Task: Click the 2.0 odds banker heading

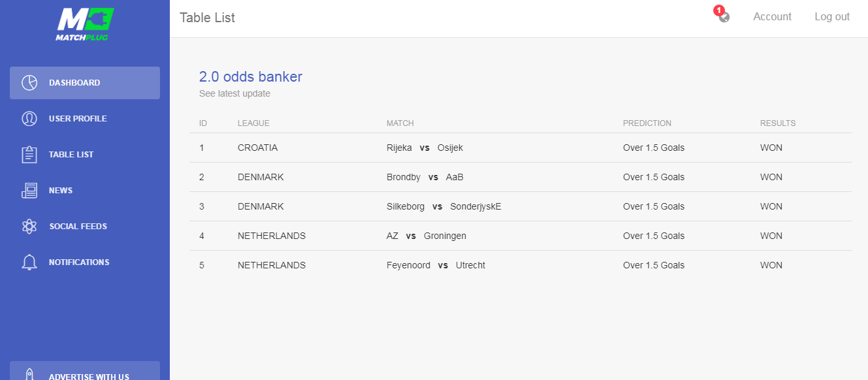Action: (x=251, y=77)
